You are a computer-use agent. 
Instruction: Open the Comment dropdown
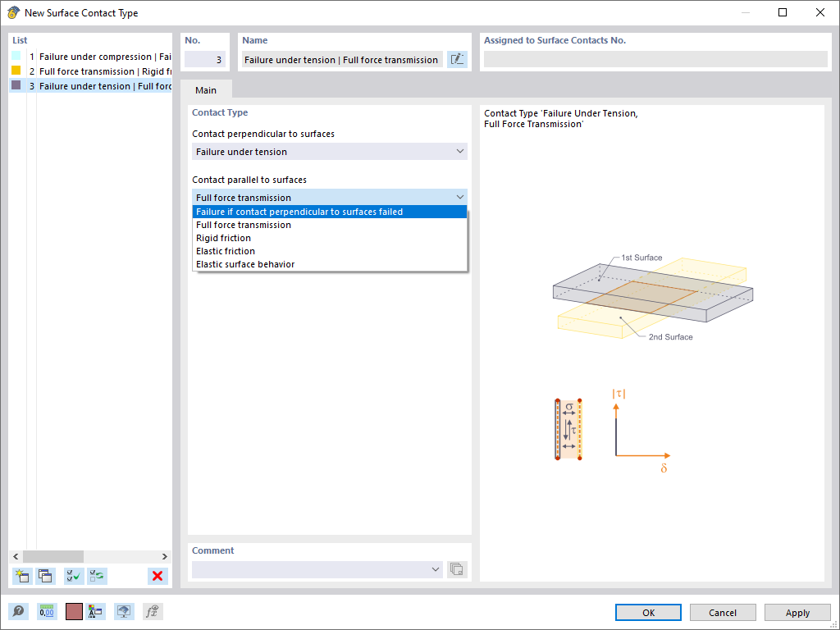(x=435, y=569)
